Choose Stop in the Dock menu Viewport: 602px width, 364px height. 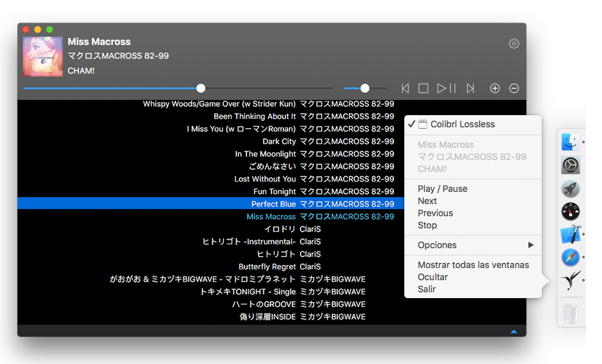click(473, 225)
